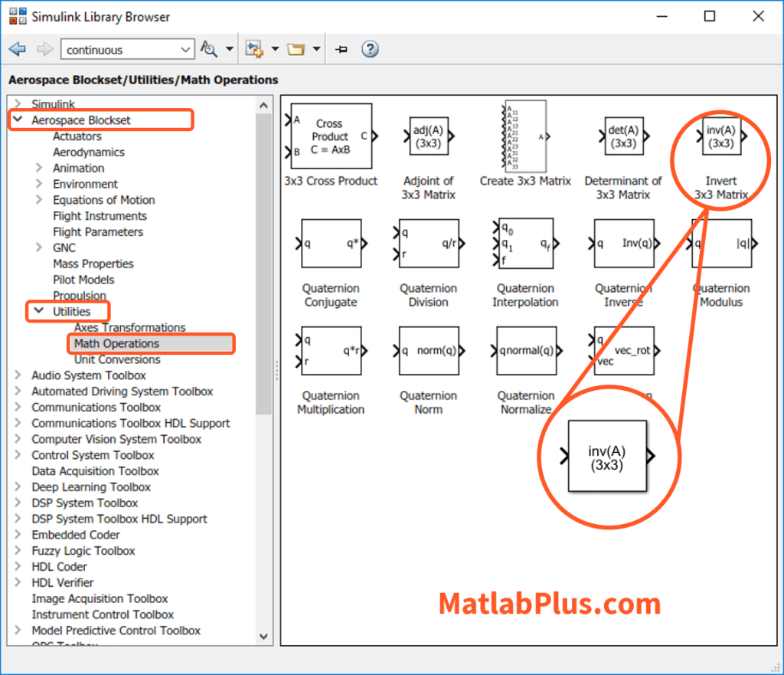Screen dimensions: 784x675
Task: Select Communications Toolbox HDL Support
Action: [131, 423]
